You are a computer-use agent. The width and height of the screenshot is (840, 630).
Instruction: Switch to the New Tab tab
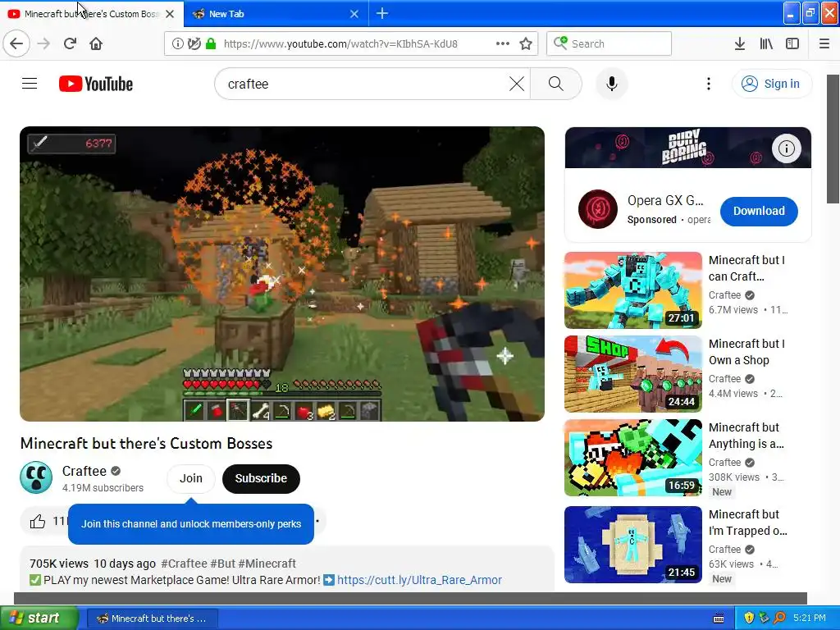pos(276,14)
